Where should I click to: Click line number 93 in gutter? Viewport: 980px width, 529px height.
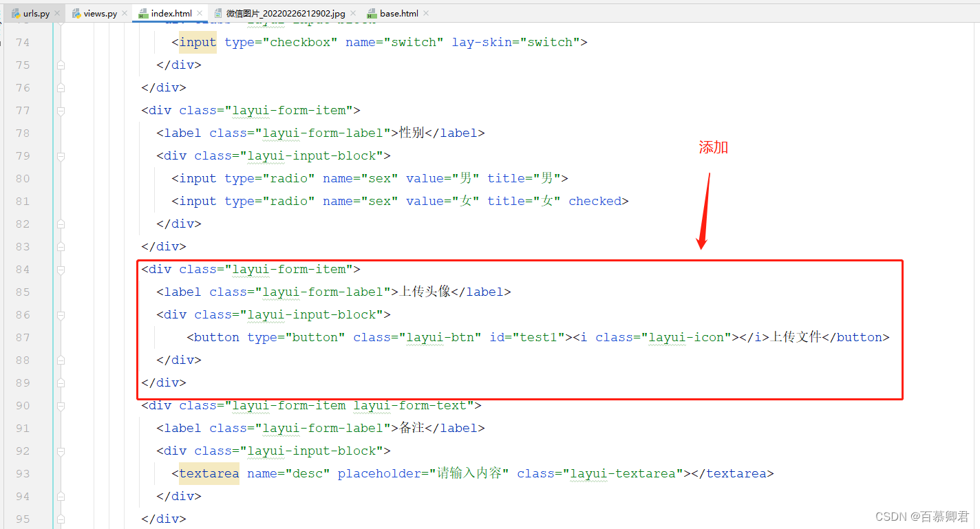pyautogui.click(x=23, y=474)
